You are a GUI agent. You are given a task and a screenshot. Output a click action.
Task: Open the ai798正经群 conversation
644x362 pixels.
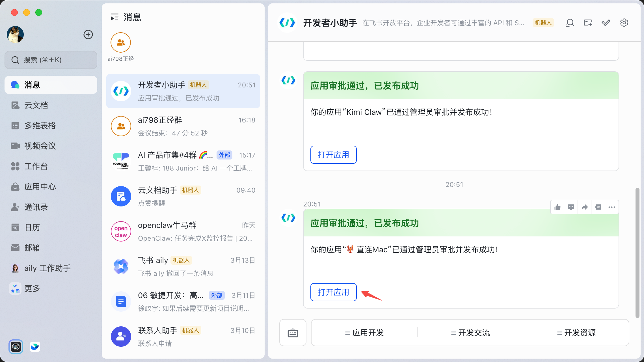coord(183,126)
